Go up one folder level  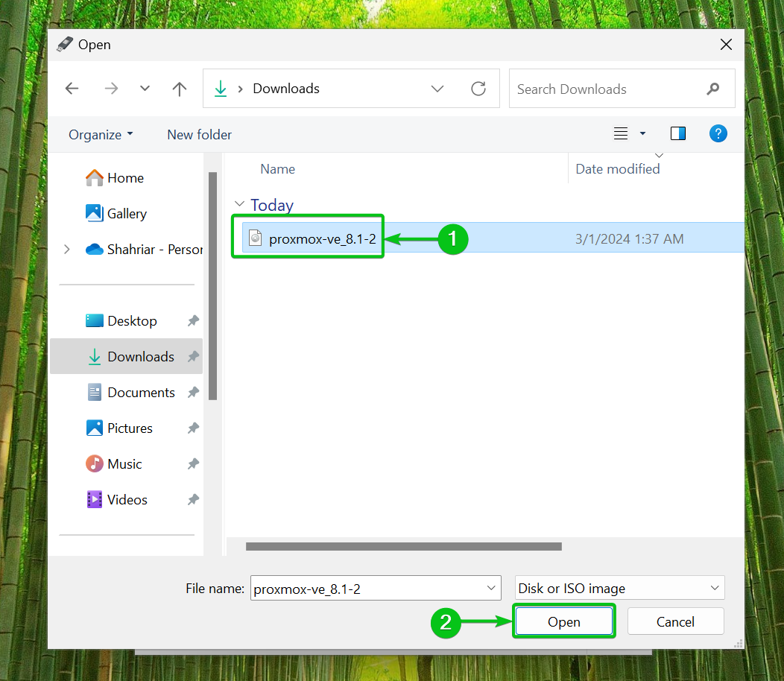(179, 89)
